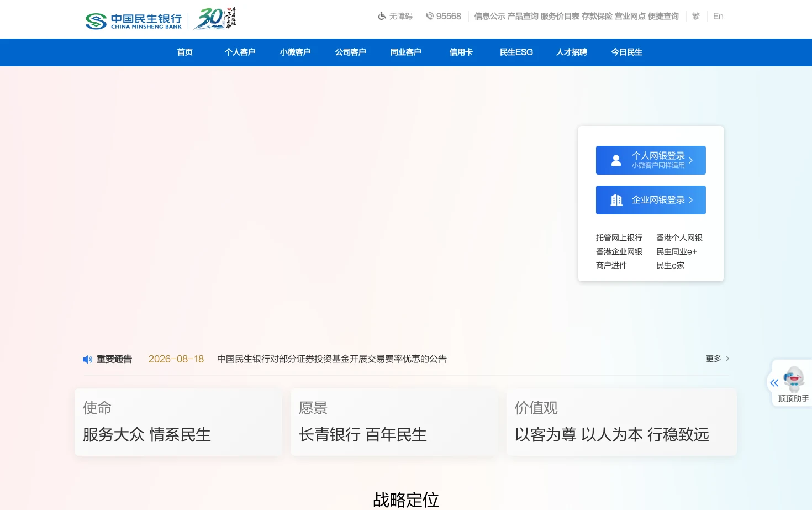Click the 价值观 values card
The width and height of the screenshot is (812, 510).
[x=621, y=422]
